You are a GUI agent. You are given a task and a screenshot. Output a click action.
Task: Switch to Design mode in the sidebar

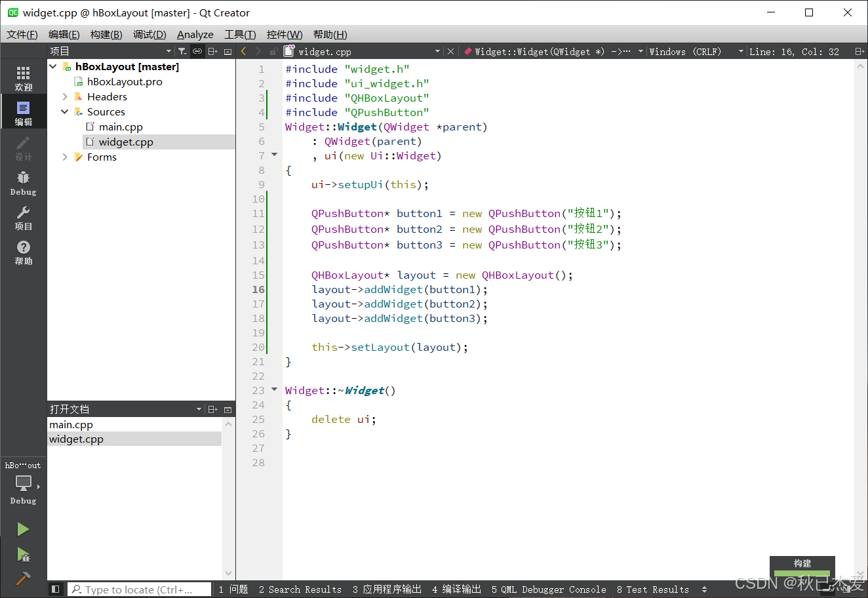(x=23, y=148)
